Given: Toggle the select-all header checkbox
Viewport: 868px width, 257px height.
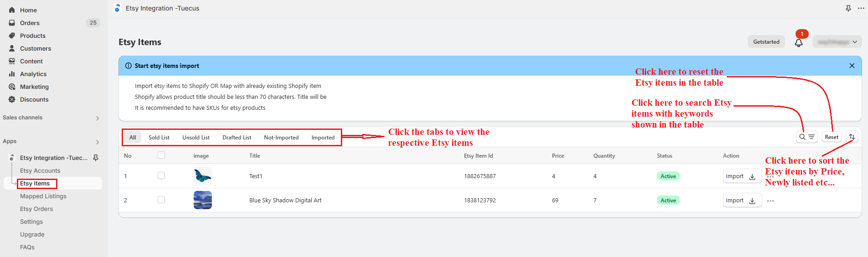Looking at the screenshot, I should (x=161, y=155).
